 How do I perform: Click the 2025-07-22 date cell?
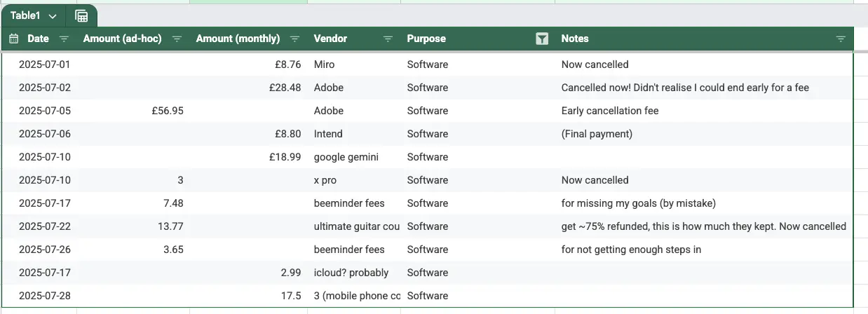pos(45,226)
